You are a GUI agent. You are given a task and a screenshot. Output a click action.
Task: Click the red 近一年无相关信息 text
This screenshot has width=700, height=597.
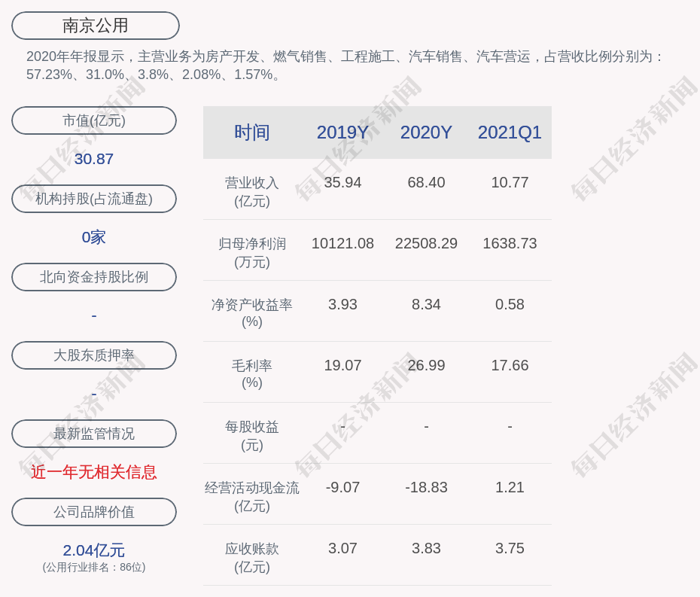pyautogui.click(x=94, y=472)
